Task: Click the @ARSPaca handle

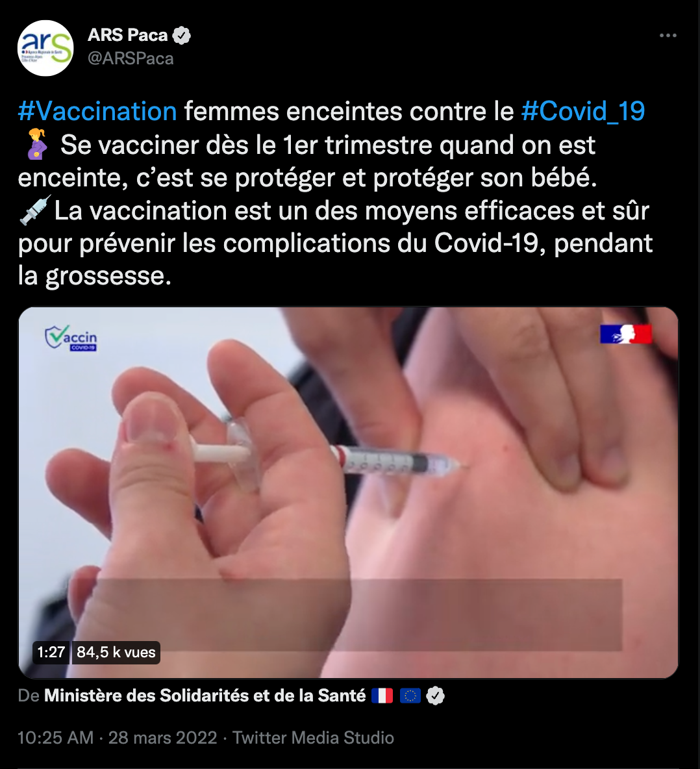Action: click(x=131, y=58)
